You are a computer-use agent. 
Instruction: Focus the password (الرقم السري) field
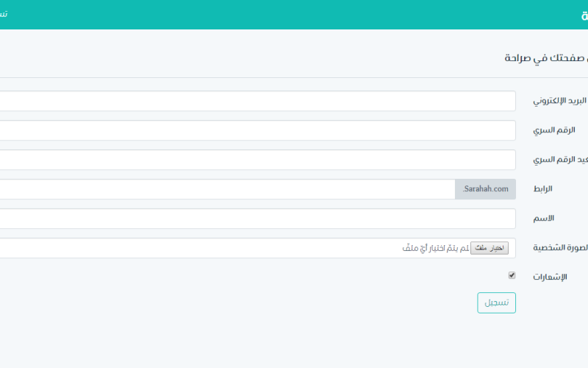[257, 130]
